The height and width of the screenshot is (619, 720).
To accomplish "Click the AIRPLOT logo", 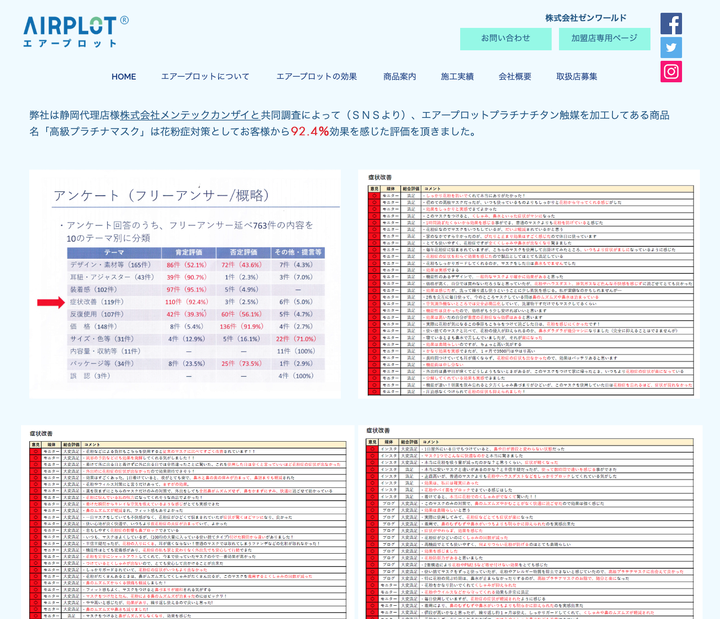I will coord(76,31).
